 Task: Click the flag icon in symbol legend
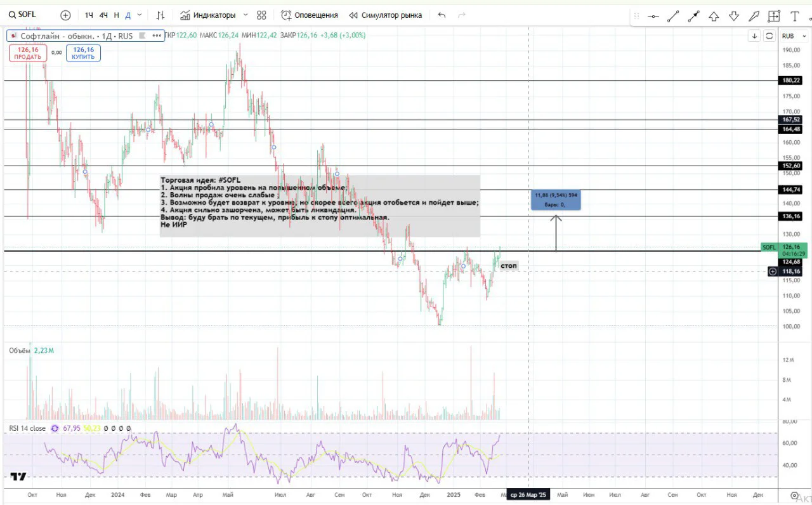click(x=142, y=36)
